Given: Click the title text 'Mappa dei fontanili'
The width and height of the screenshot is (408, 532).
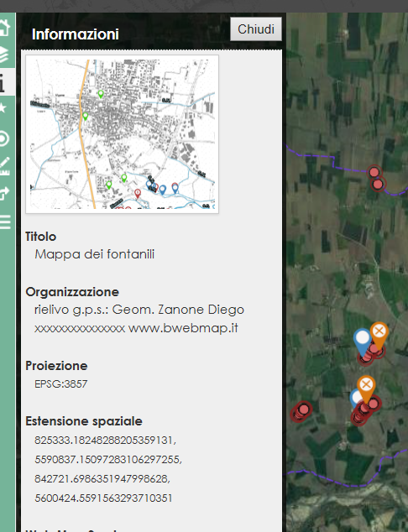Looking at the screenshot, I should [x=95, y=254].
